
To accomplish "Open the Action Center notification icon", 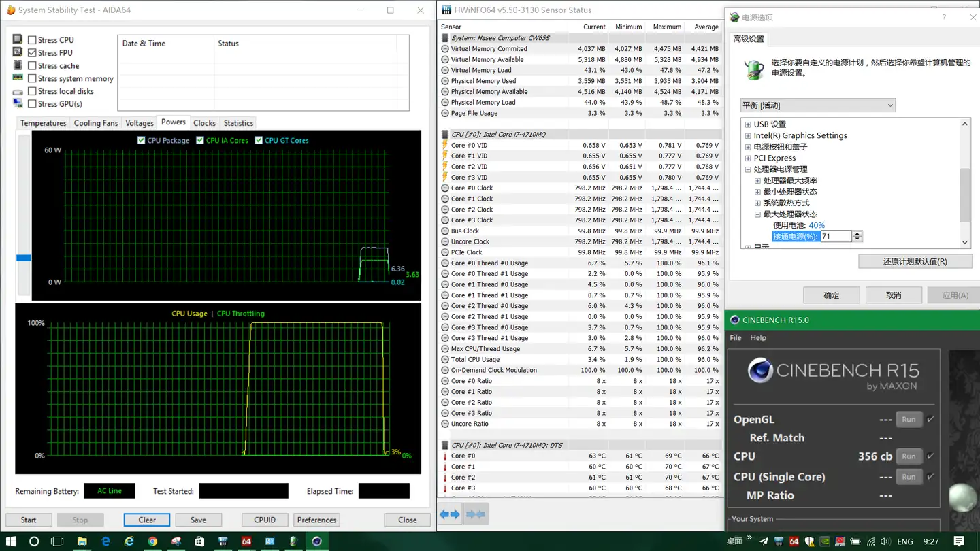I will point(960,541).
